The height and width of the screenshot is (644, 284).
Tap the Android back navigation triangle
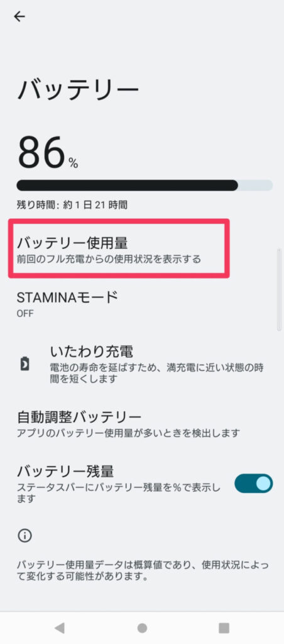coord(60,628)
